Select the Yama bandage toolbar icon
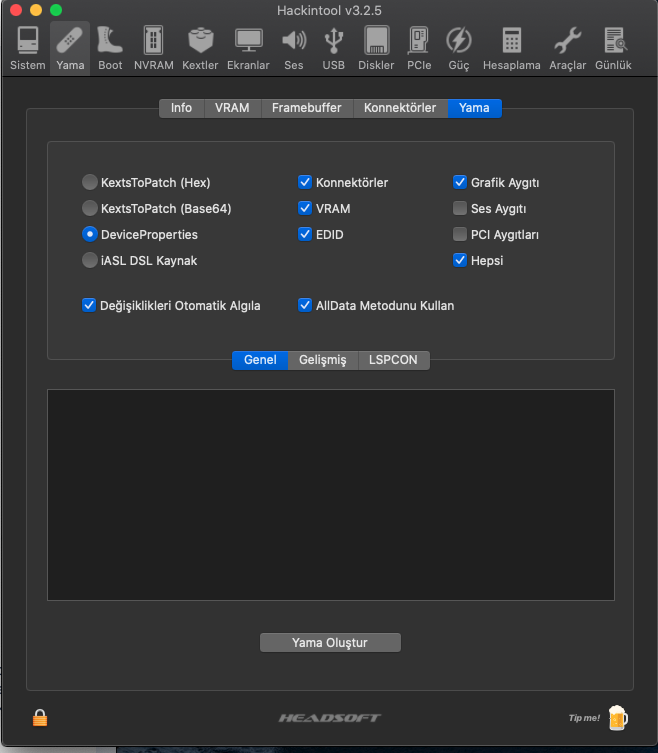Image resolution: width=658 pixels, height=753 pixels. tap(70, 48)
